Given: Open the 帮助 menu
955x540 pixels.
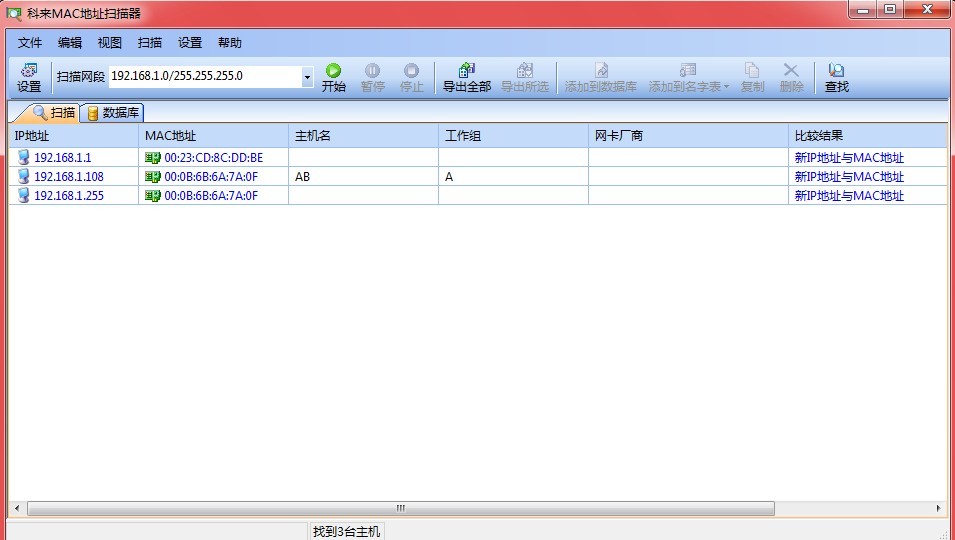Looking at the screenshot, I should pyautogui.click(x=230, y=43).
